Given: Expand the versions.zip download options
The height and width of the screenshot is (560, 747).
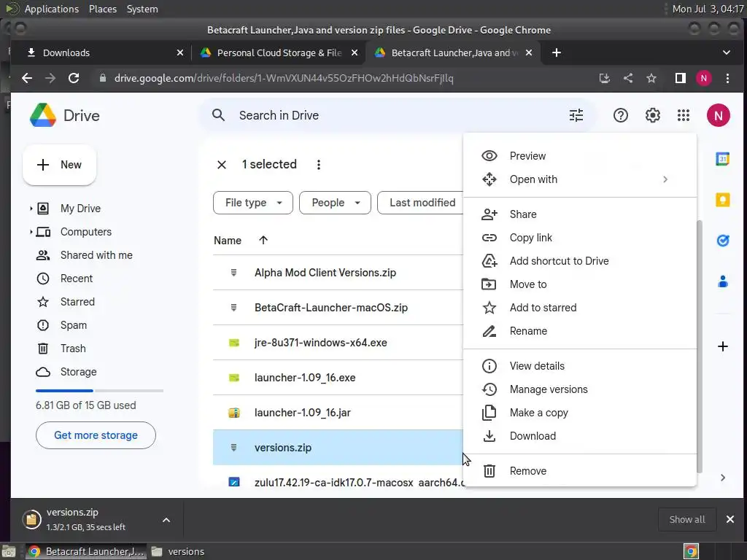Looking at the screenshot, I should tap(166, 520).
